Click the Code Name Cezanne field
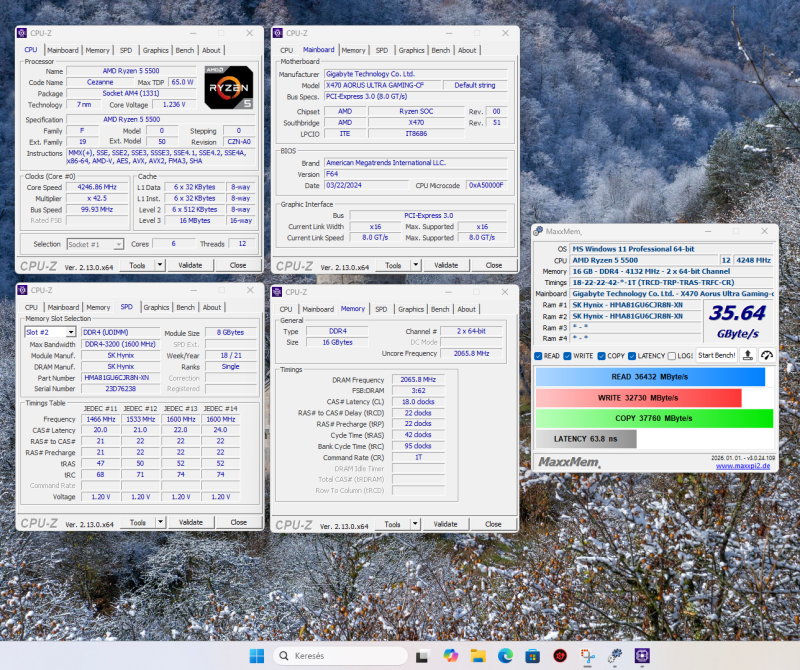 click(100, 82)
